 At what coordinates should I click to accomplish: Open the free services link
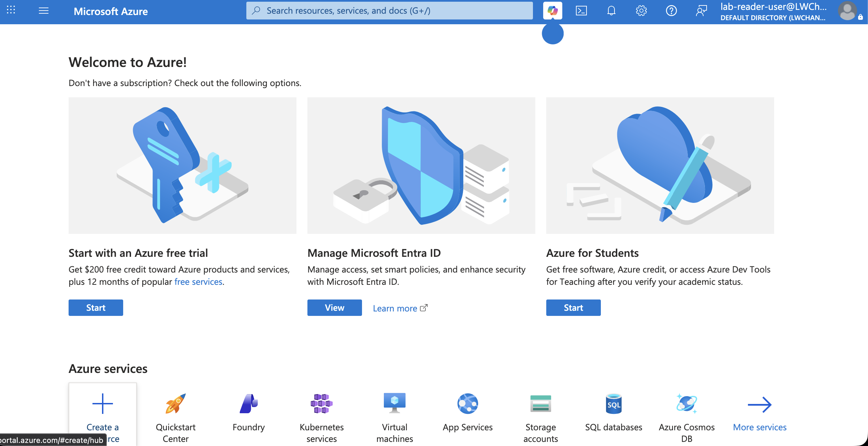pyautogui.click(x=198, y=282)
